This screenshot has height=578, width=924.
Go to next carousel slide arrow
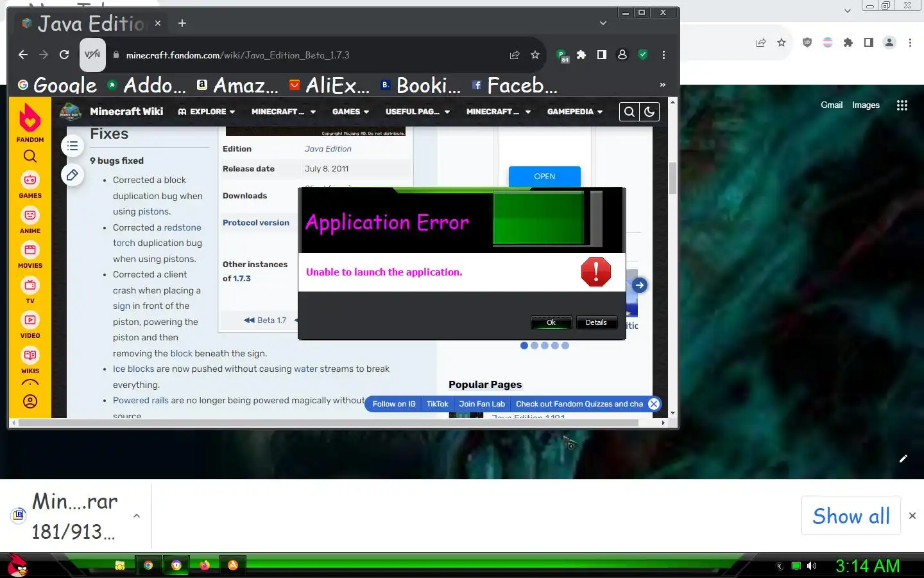click(x=639, y=285)
